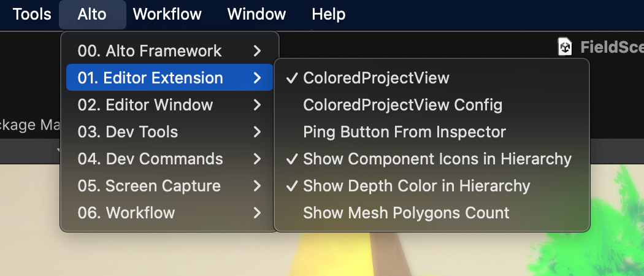This screenshot has width=644, height=276.
Task: Click the Unity scene icon beside FieldScene
Action: pos(565,47)
